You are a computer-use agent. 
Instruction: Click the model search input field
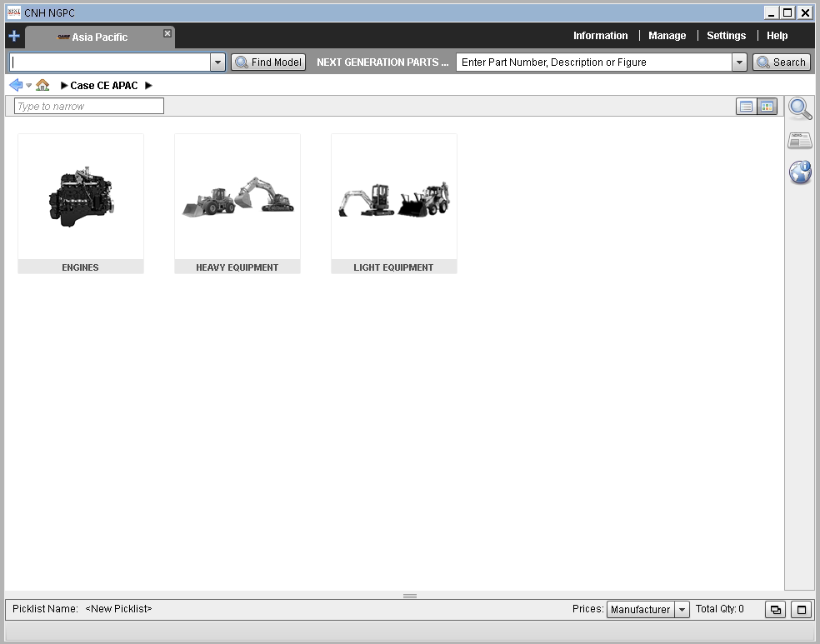tap(110, 62)
